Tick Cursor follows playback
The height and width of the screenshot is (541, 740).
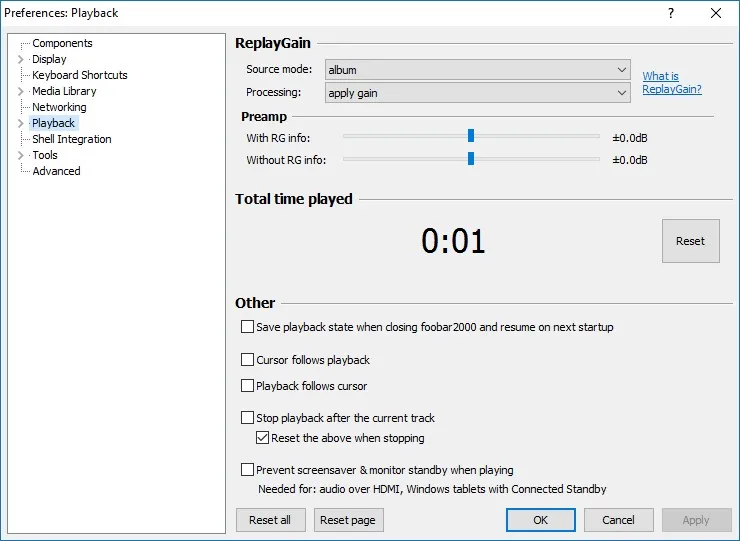point(247,360)
